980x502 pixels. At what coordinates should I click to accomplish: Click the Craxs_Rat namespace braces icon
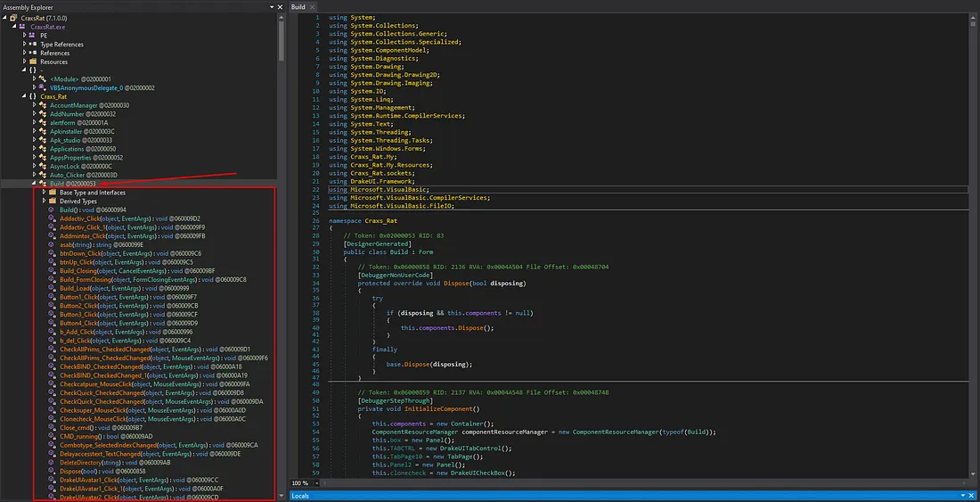pos(33,96)
